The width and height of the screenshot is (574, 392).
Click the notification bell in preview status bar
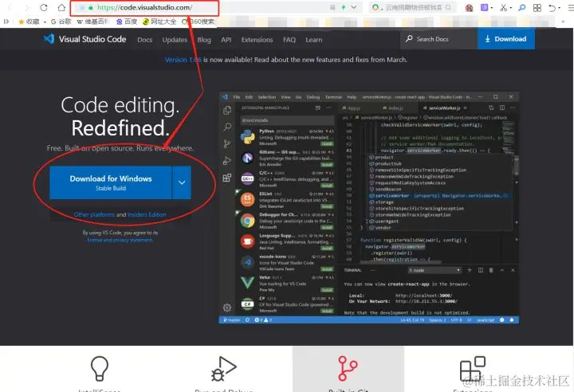point(512,320)
